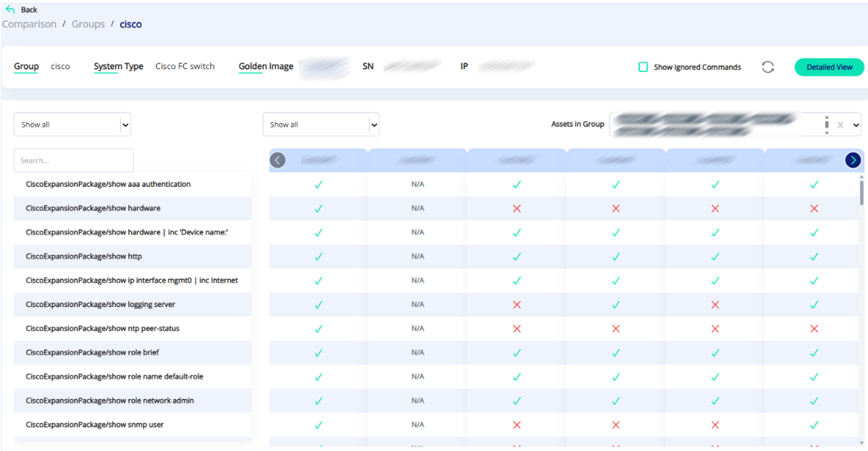868x451 pixels.
Task: Click first-column check in show aaa authentication row
Action: (318, 184)
